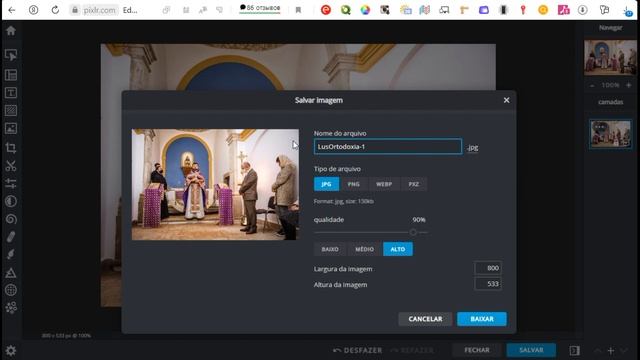Screen dimensions: 640x360
Task: Close the Salvar imagem dialog with X
Action: 506,100
